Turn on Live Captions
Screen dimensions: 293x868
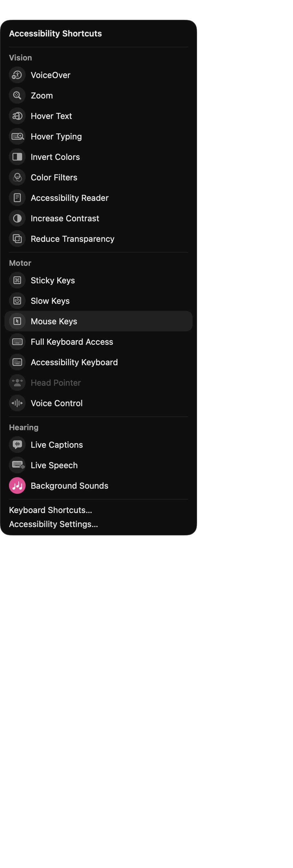(99, 445)
